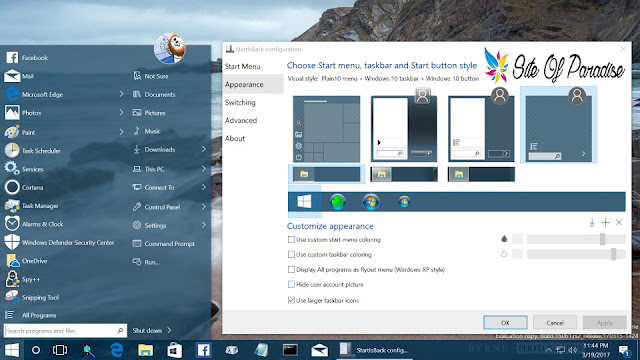Select the small Windows orb button style

[404, 202]
